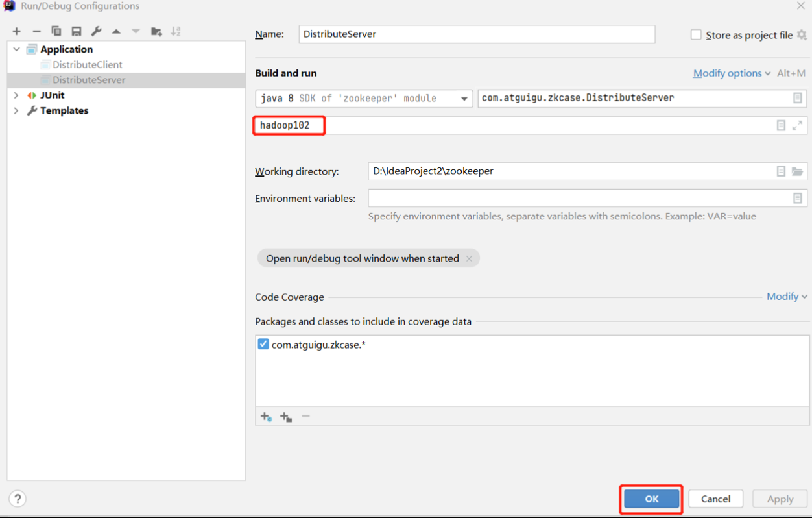This screenshot has width=812, height=518.
Task: Click the Cancel button
Action: pos(715,499)
